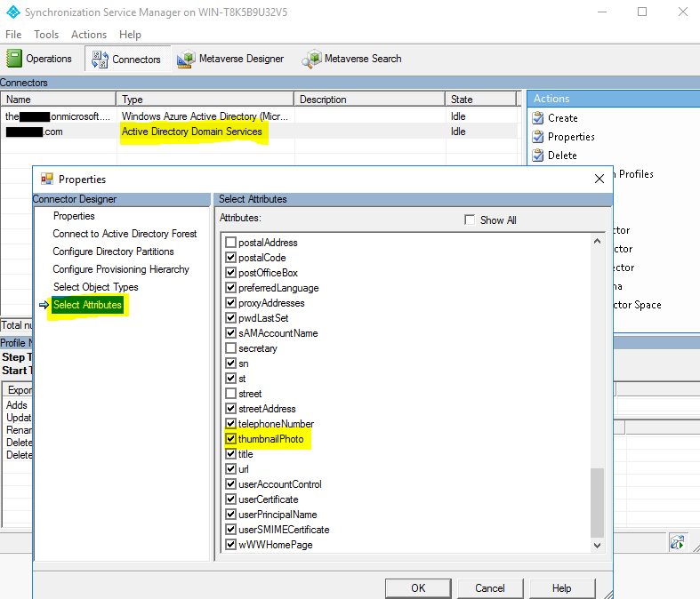
Task: Open Connect to Active Directory Forest page
Action: click(x=125, y=234)
